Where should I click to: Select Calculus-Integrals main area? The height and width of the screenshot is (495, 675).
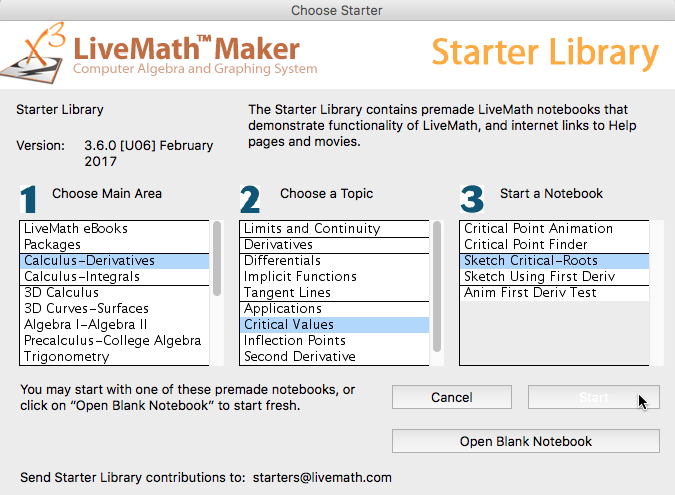point(115,277)
